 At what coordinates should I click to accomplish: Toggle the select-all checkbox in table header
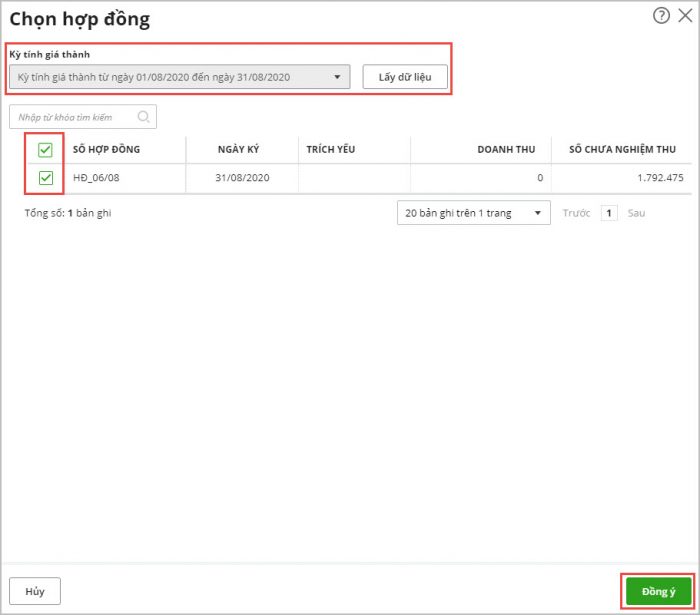[45, 150]
